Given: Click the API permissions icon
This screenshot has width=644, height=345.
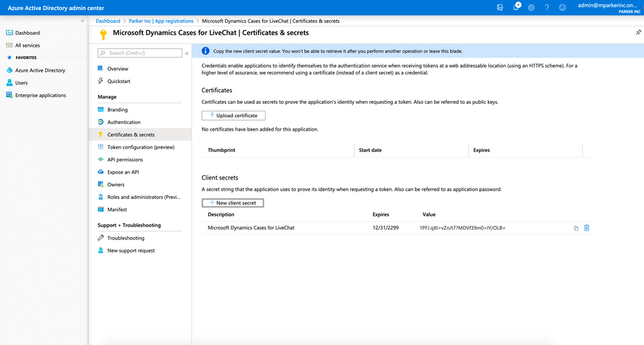Looking at the screenshot, I should [x=101, y=159].
